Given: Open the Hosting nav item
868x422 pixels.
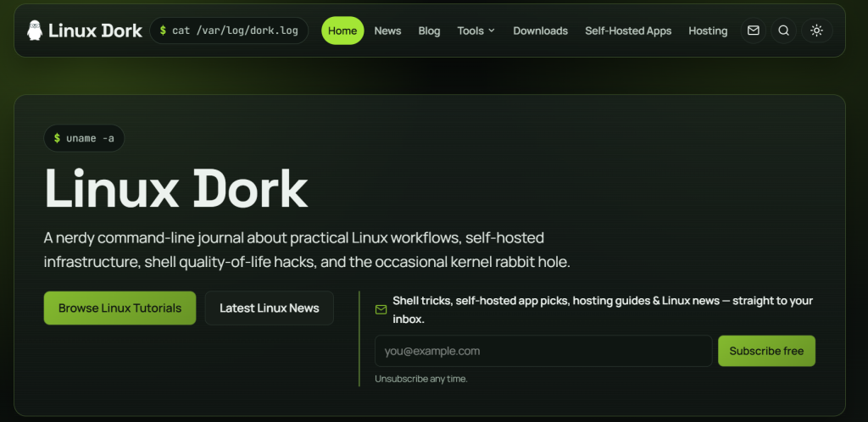Looking at the screenshot, I should pos(708,31).
